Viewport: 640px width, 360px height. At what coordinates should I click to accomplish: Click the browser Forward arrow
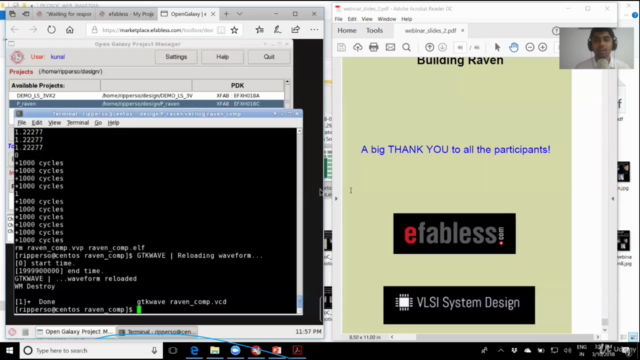coord(33,30)
